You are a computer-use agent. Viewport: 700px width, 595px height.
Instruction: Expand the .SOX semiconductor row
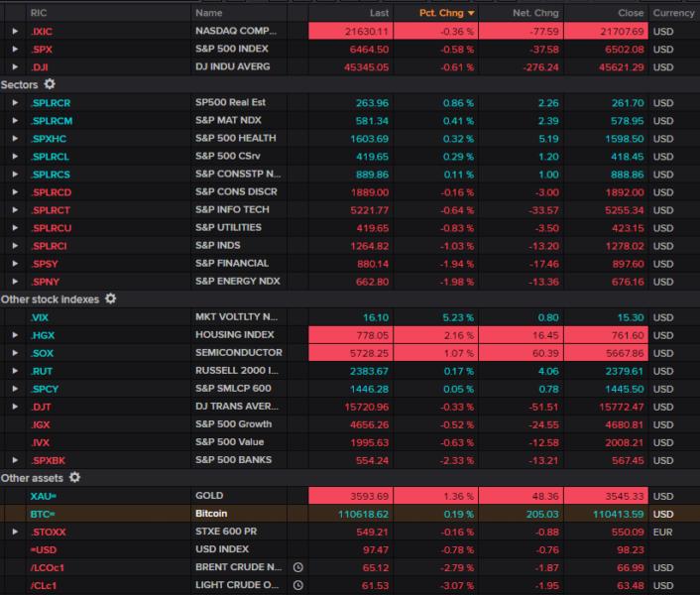[x=15, y=353]
